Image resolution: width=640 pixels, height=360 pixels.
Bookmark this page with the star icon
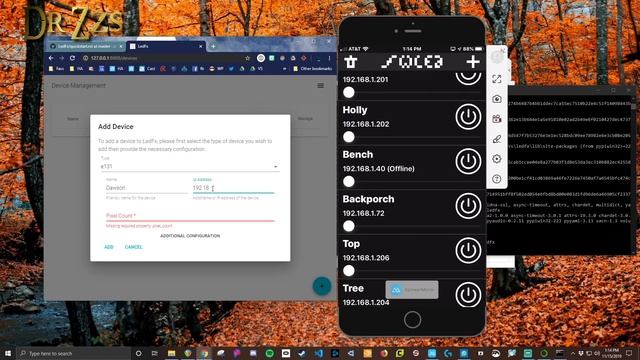click(x=247, y=58)
